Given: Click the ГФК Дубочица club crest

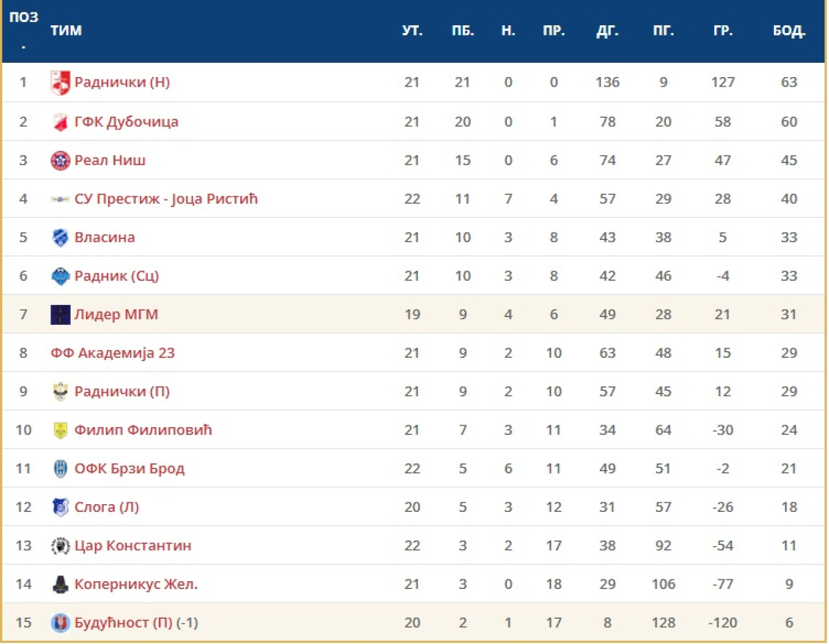Looking at the screenshot, I should 60,122.
